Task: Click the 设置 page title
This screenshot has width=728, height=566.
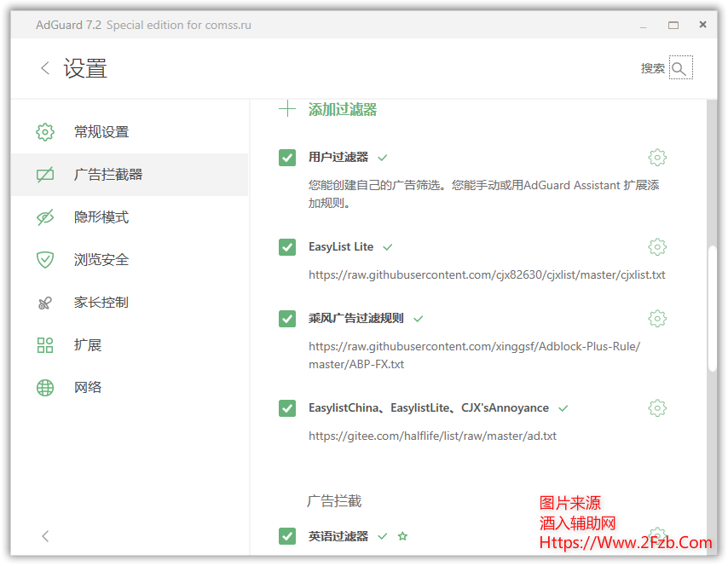Action: [x=85, y=68]
